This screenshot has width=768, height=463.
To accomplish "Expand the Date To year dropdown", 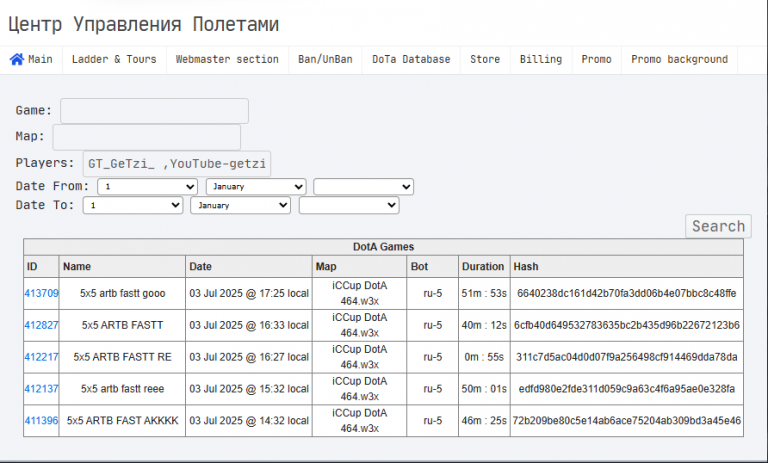I will tap(349, 205).
